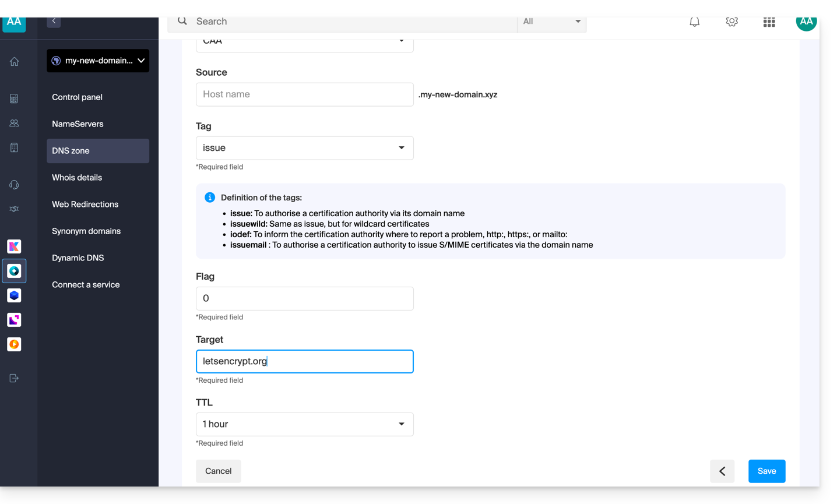The width and height of the screenshot is (837, 504).
Task: Go to the home icon in sidebar
Action: [x=15, y=62]
